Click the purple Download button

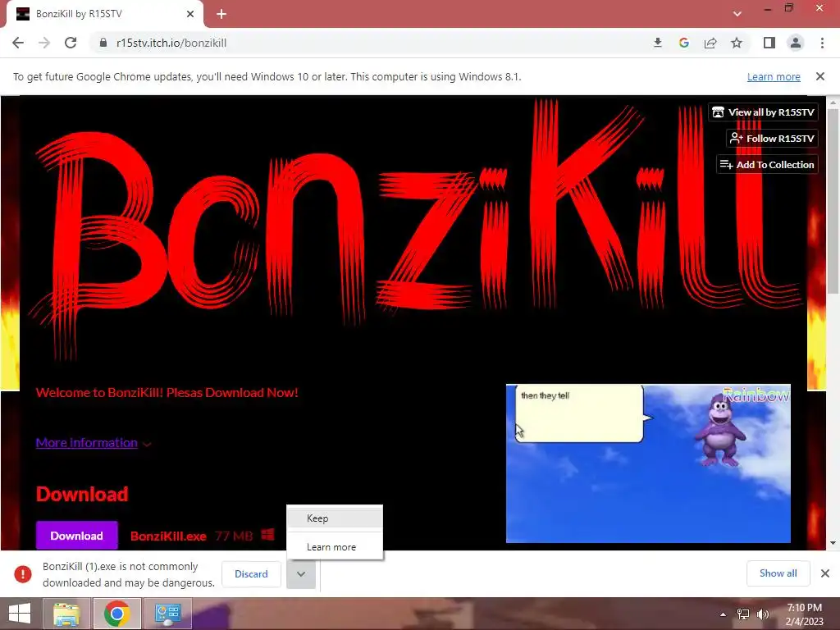pyautogui.click(x=76, y=536)
